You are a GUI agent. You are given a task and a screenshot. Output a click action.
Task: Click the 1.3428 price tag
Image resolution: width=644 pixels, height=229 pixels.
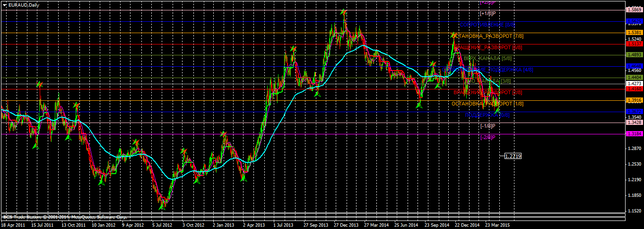click(634, 123)
